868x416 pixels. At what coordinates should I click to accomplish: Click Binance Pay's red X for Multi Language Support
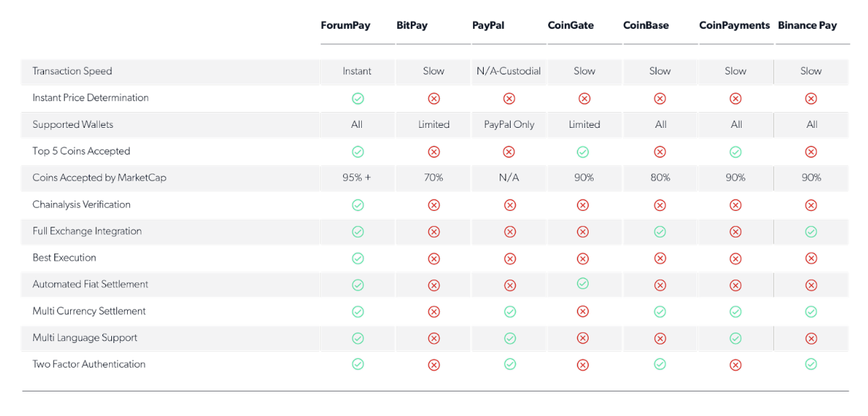(x=811, y=339)
